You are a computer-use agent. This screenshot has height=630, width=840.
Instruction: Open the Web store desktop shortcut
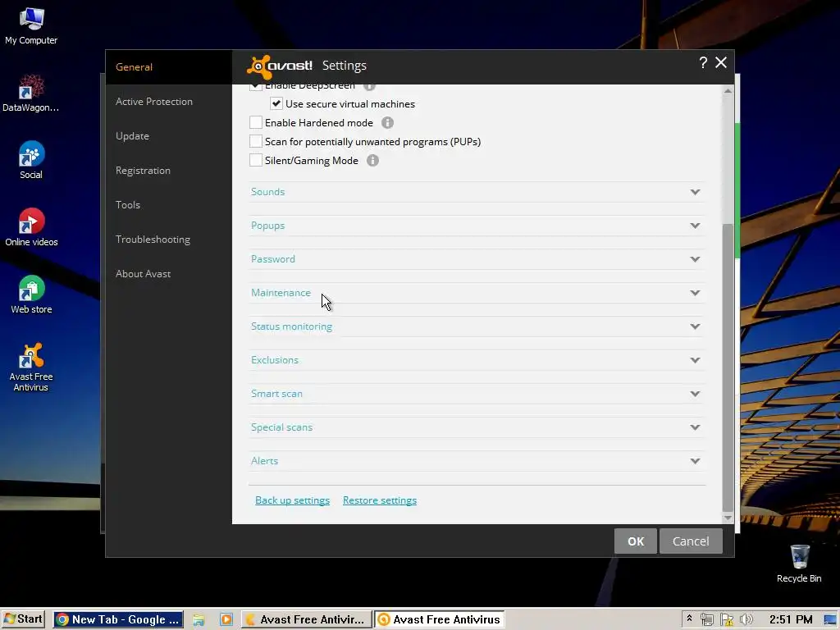(31, 294)
